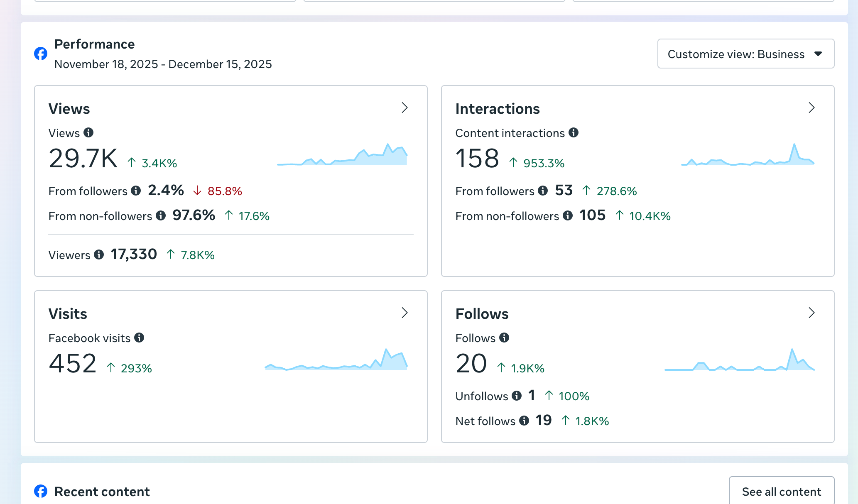Click the Facebook visits sparkline chart
The height and width of the screenshot is (504, 858).
click(x=336, y=361)
